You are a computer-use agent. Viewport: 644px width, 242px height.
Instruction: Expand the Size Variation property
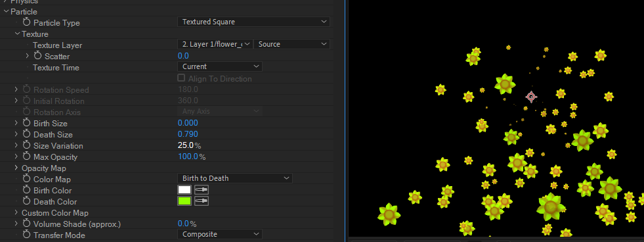point(16,145)
